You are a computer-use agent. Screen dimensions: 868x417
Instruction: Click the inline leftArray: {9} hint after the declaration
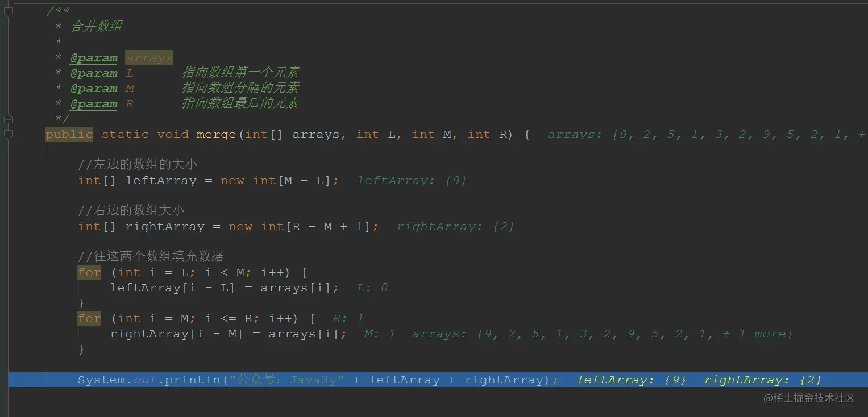(412, 181)
